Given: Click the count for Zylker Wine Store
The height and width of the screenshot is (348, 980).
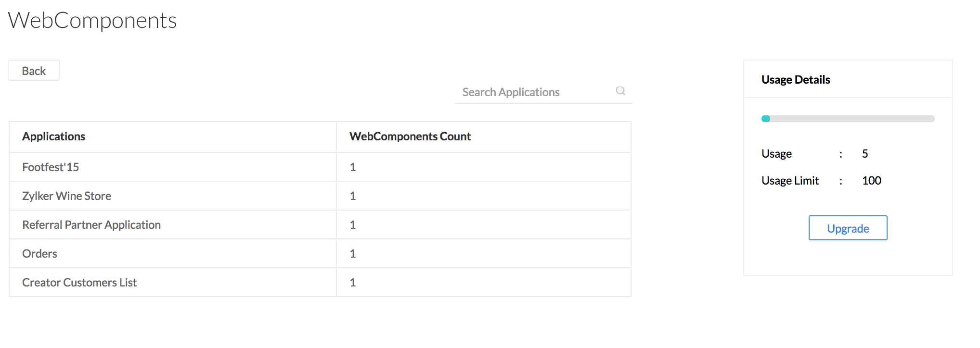Looking at the screenshot, I should point(353,196).
